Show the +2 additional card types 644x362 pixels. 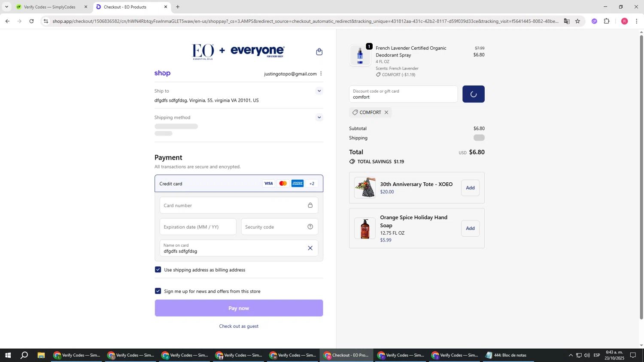(312, 184)
